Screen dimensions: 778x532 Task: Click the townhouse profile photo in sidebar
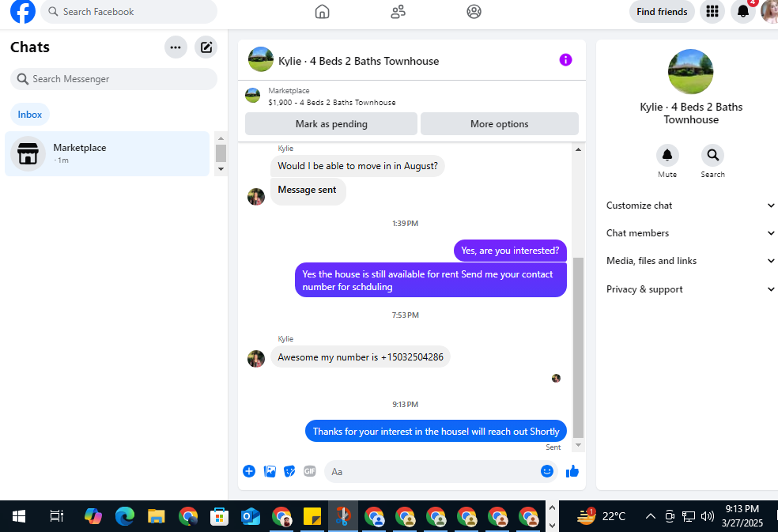691,71
